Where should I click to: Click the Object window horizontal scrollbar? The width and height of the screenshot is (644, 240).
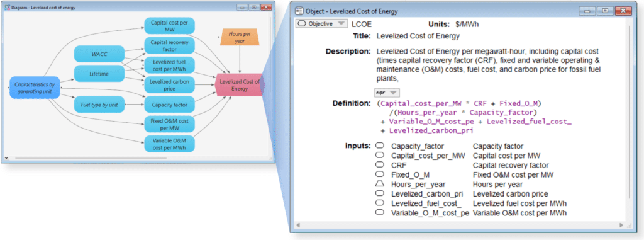(459, 226)
